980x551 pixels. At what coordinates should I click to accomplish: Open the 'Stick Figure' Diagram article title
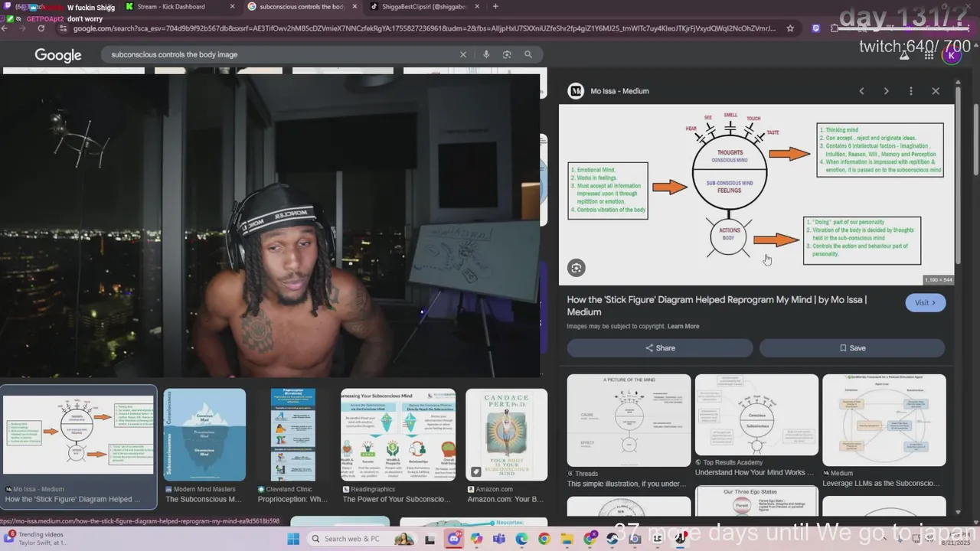pyautogui.click(x=717, y=305)
